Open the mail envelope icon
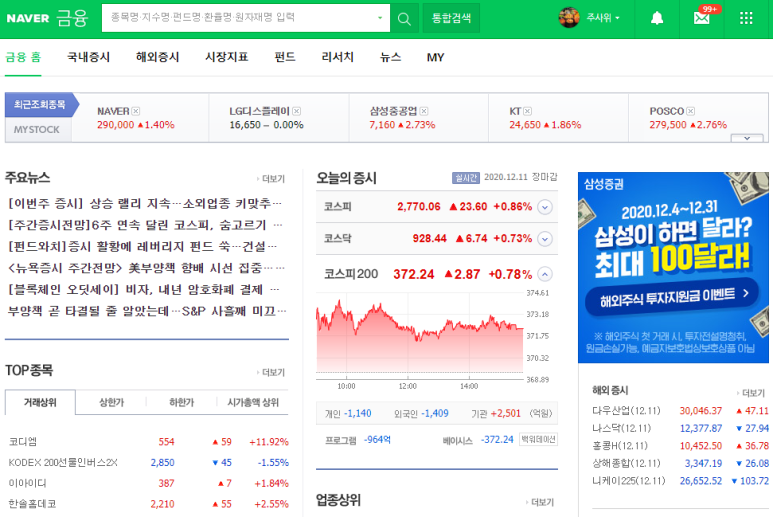This screenshot has width=773, height=517. click(702, 18)
